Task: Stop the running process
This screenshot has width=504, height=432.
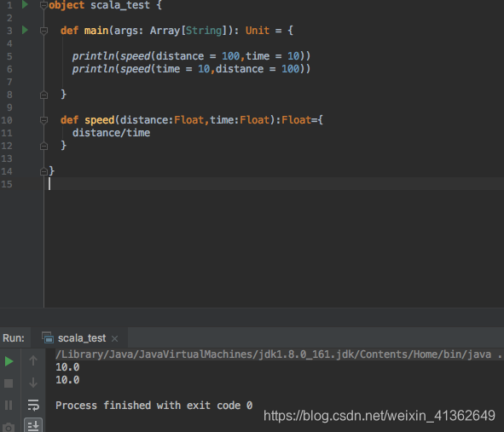Action: click(x=9, y=383)
